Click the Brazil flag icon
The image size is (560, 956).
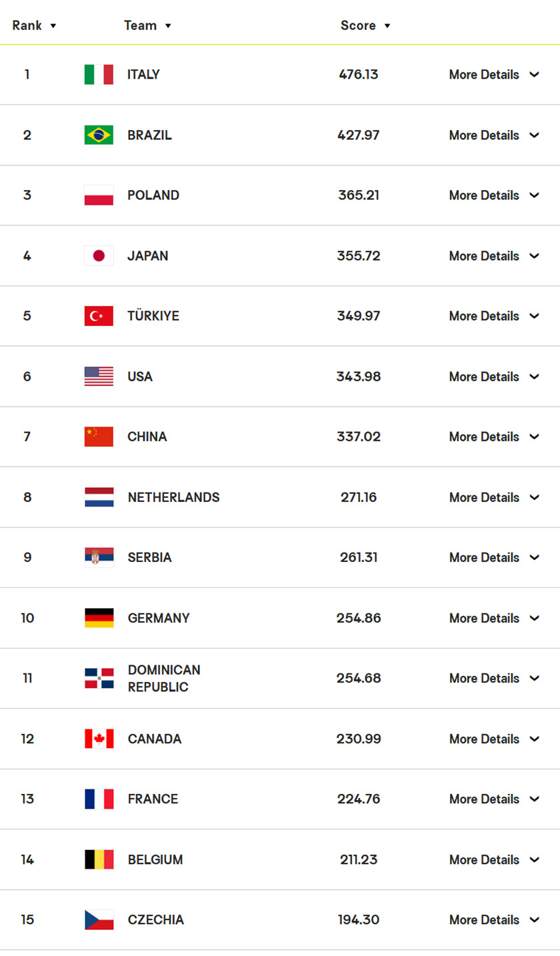(99, 135)
